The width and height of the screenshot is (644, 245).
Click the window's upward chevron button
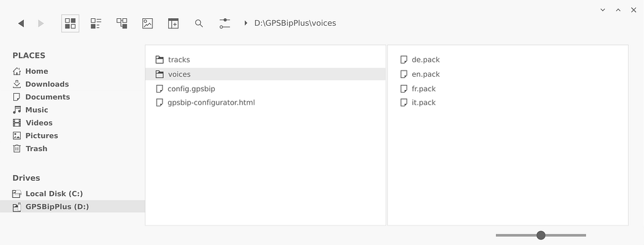click(618, 10)
